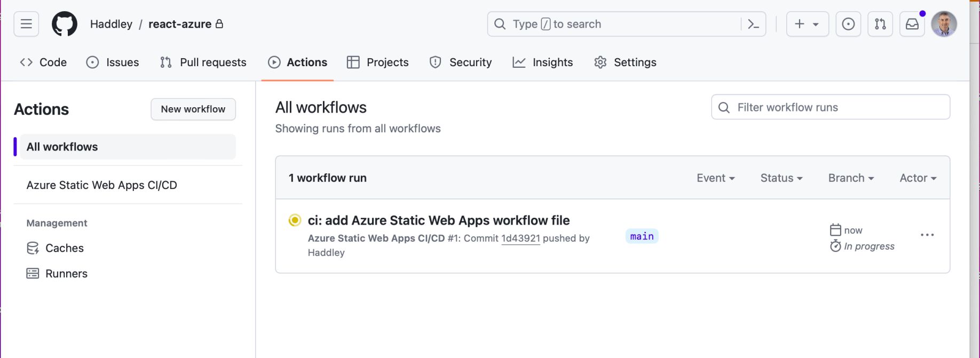Expand the create new plus dropdown
The image size is (980, 358).
pos(807,24)
